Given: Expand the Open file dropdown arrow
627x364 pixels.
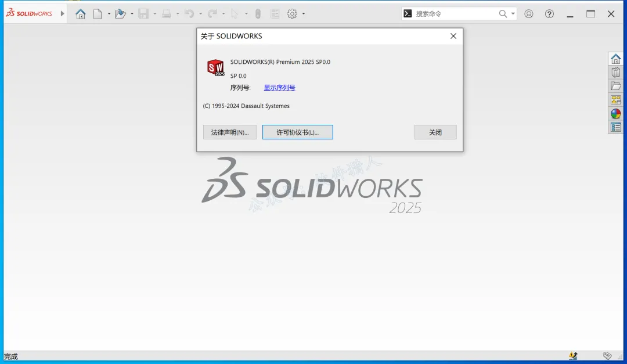Looking at the screenshot, I should tap(132, 14).
